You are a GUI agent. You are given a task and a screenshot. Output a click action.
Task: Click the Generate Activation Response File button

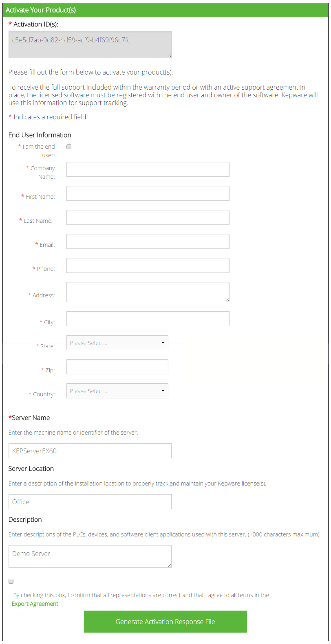165,622
